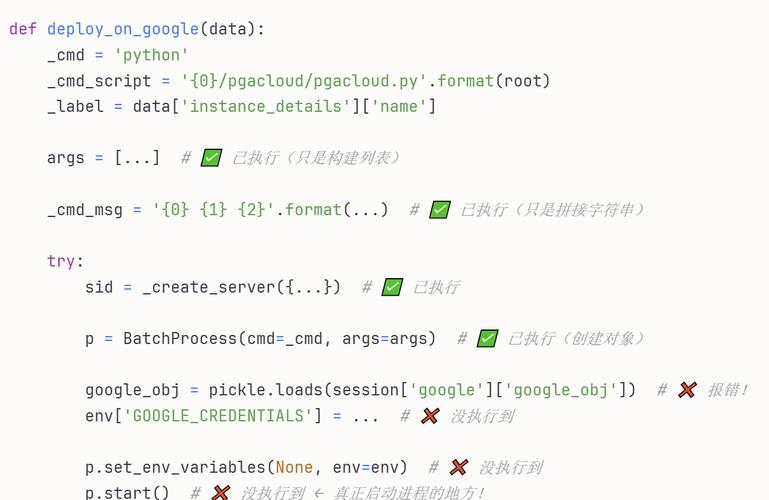Click the 'instance_details' key string
Image resolution: width=769 pixels, height=500 pixels.
266,106
